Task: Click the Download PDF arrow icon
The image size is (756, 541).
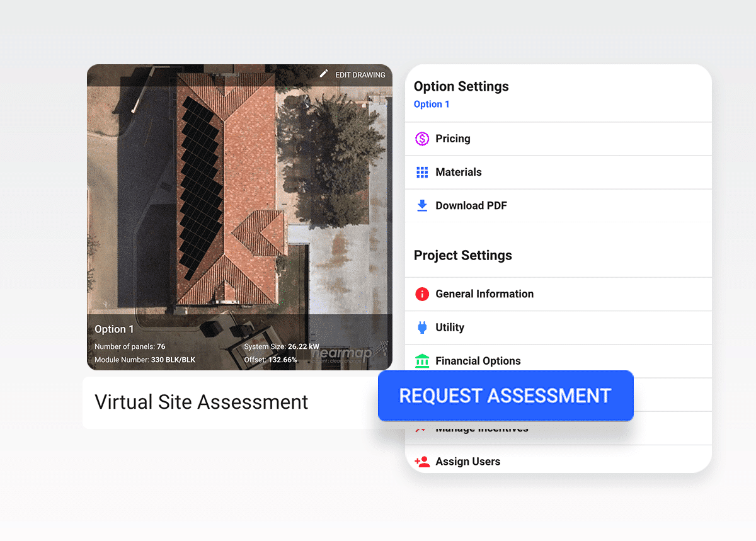Action: click(x=422, y=205)
